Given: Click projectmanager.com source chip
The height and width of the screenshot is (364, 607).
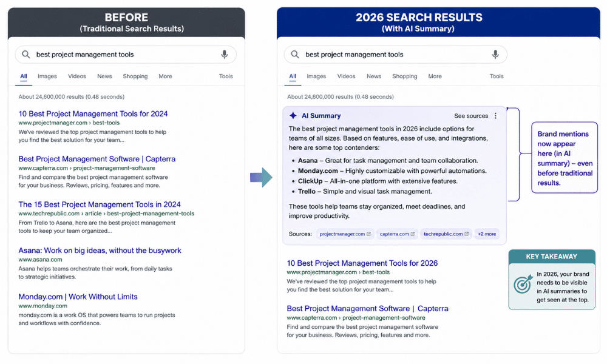Looking at the screenshot, I should coord(345,234).
